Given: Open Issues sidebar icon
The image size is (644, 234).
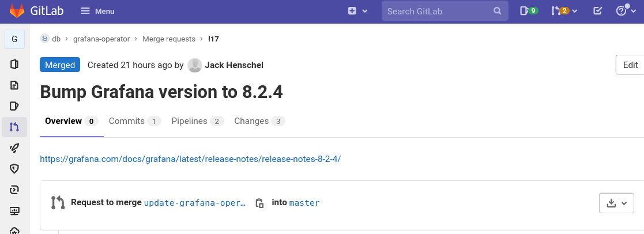Looking at the screenshot, I should pyautogui.click(x=14, y=106).
